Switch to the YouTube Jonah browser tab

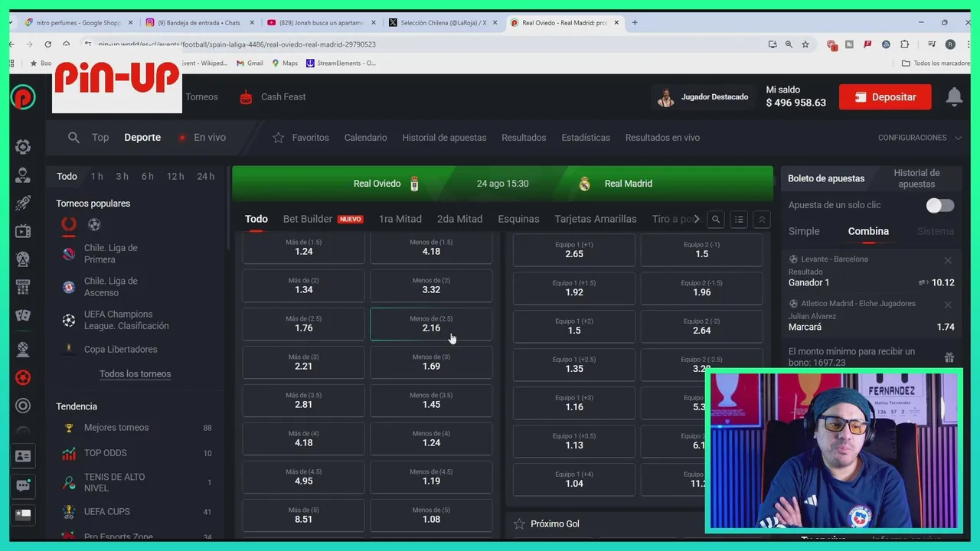[x=320, y=23]
